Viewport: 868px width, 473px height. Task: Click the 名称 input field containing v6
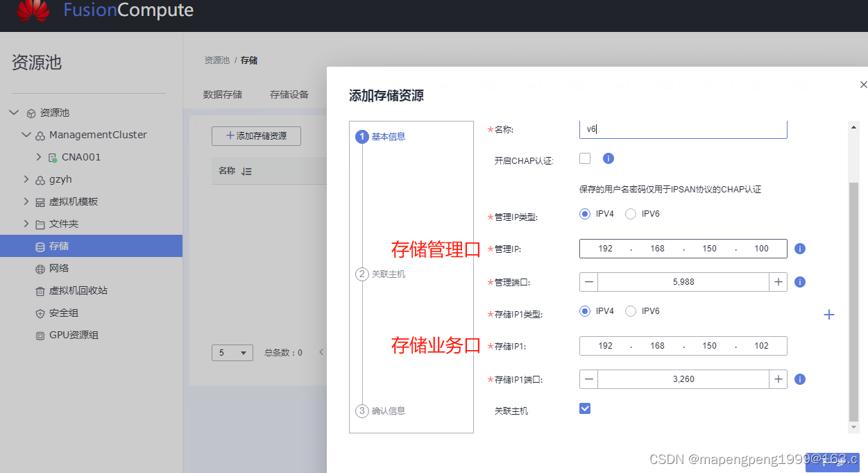[683, 129]
